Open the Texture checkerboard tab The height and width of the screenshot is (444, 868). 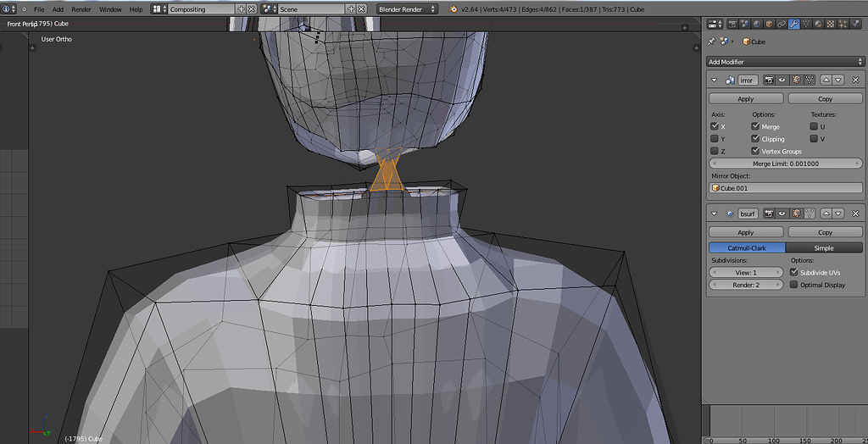831,24
